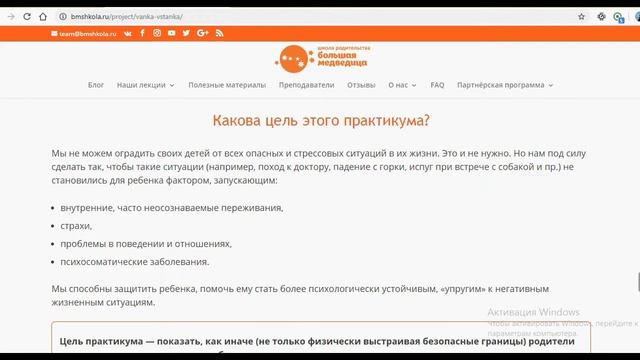The image size is (640, 360).
Task: Open the Блог menu item
Action: pos(96,85)
